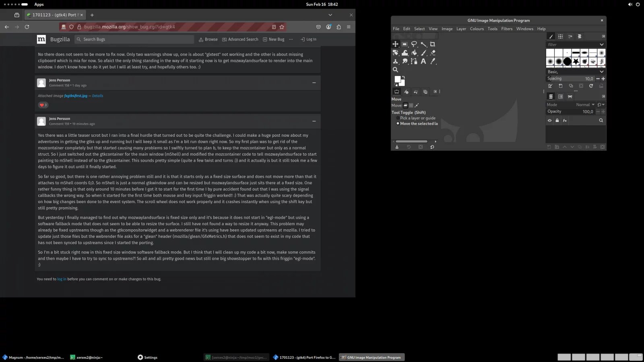The width and height of the screenshot is (644, 362).
Task: Set Move mode to selection
Action: [411, 105]
